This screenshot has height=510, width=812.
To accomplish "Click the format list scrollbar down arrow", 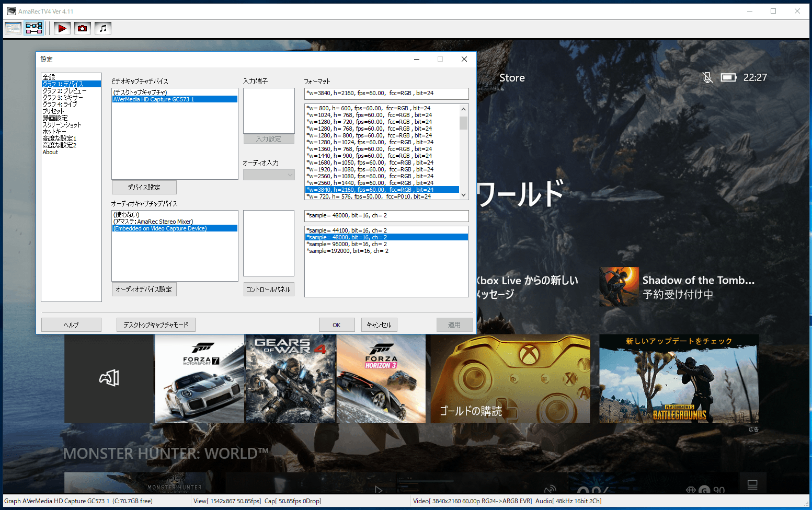I will point(463,195).
